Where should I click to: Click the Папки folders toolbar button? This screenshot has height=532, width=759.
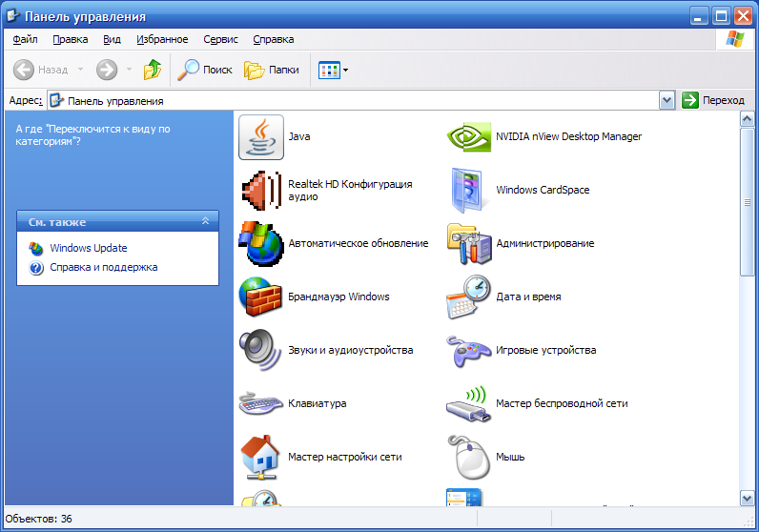[272, 70]
